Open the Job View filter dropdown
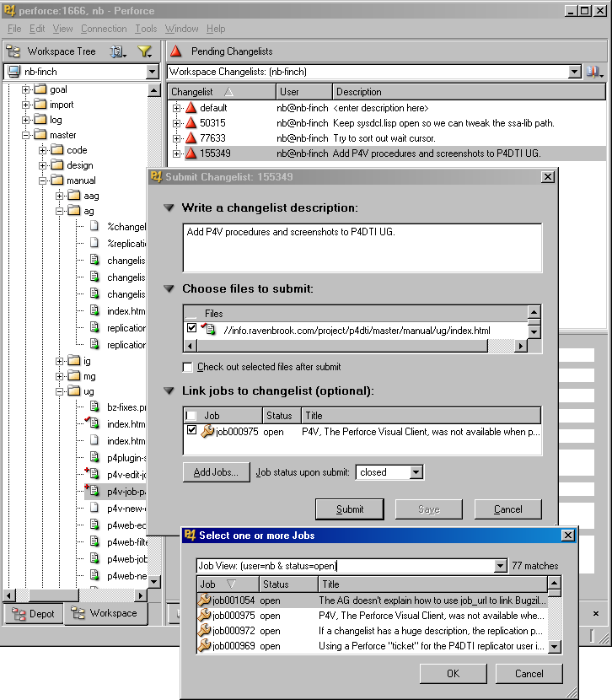Screen dimensions: 612x700 pos(500,566)
